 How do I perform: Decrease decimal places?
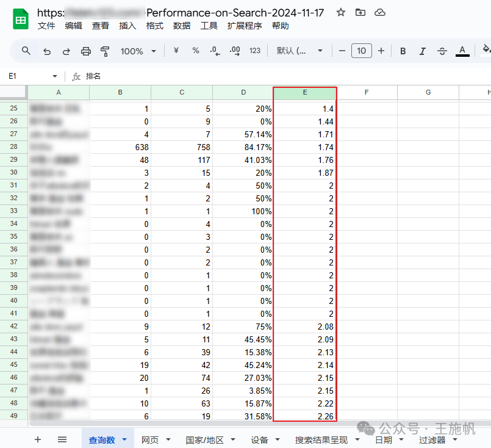click(215, 51)
